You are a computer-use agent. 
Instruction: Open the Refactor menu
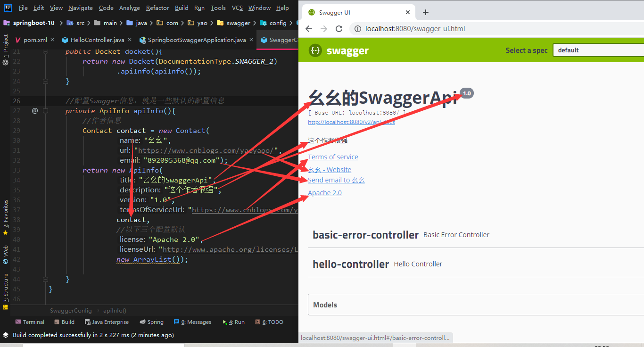click(157, 8)
